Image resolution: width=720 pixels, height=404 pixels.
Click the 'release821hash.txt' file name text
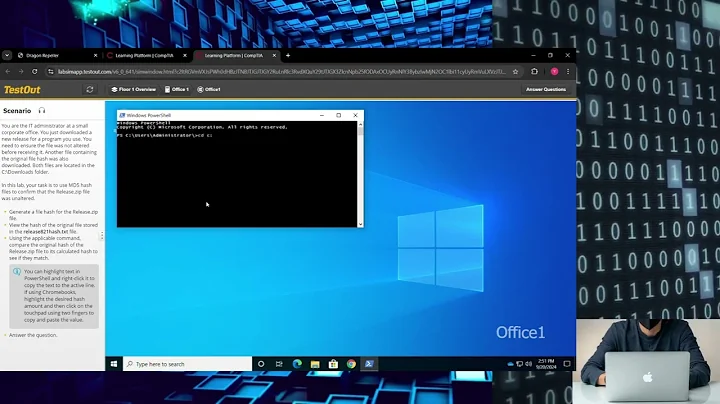(45, 232)
